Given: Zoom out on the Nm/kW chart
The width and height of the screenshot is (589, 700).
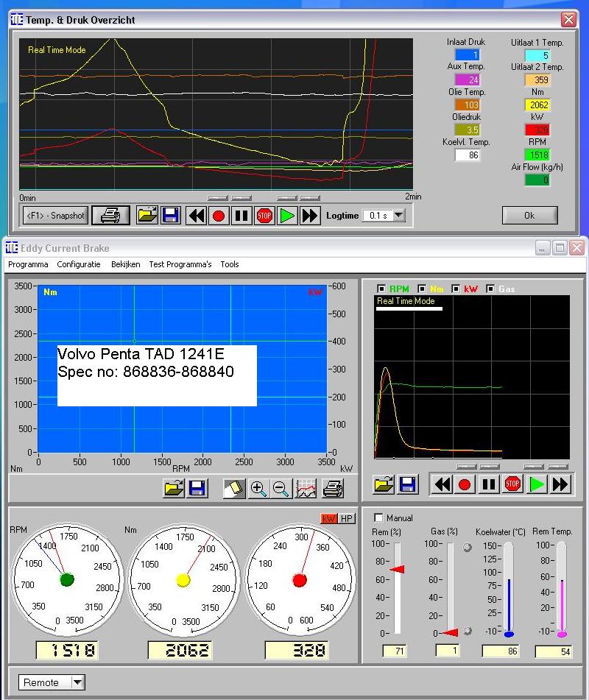Looking at the screenshot, I should click(x=281, y=488).
